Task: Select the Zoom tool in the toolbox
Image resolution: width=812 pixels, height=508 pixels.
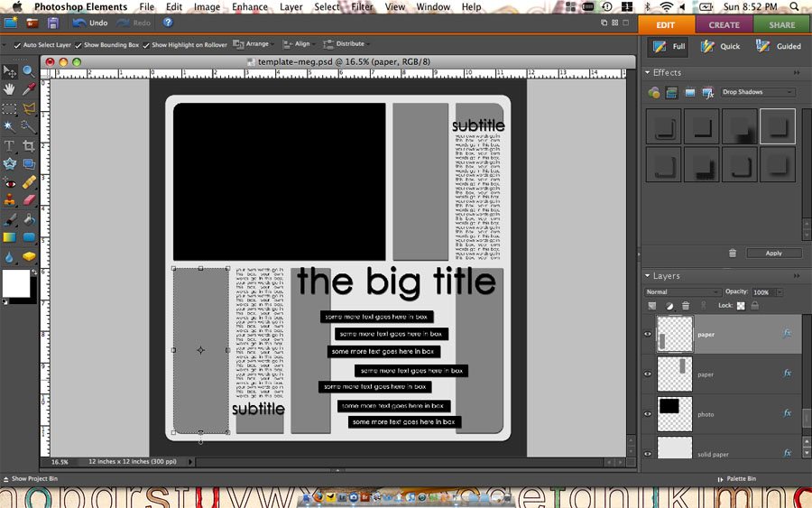Action: (x=29, y=71)
